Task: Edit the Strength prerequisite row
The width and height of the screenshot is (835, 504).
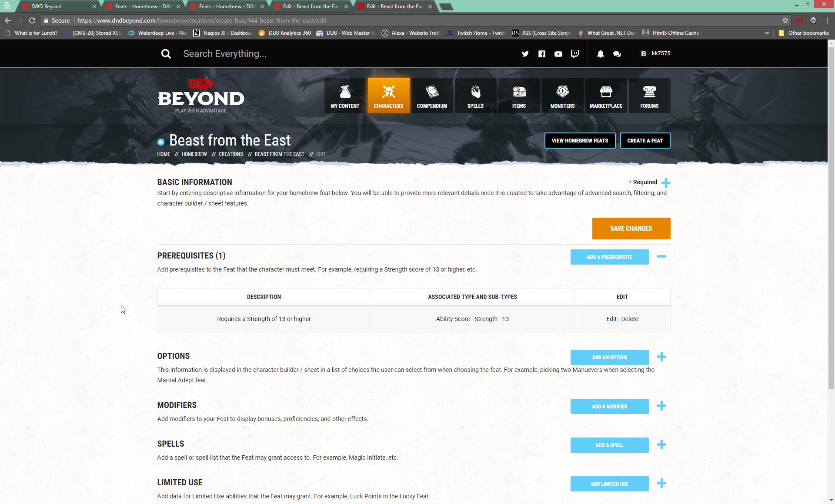Action: click(611, 319)
